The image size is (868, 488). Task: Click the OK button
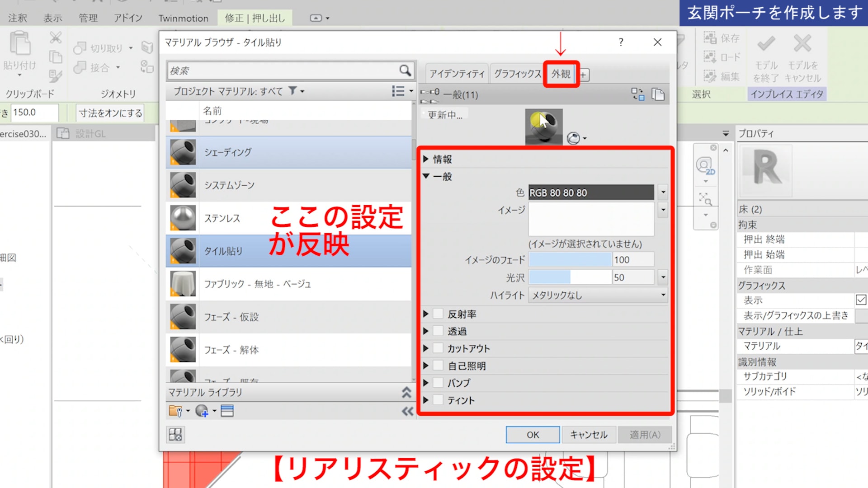pyautogui.click(x=533, y=435)
